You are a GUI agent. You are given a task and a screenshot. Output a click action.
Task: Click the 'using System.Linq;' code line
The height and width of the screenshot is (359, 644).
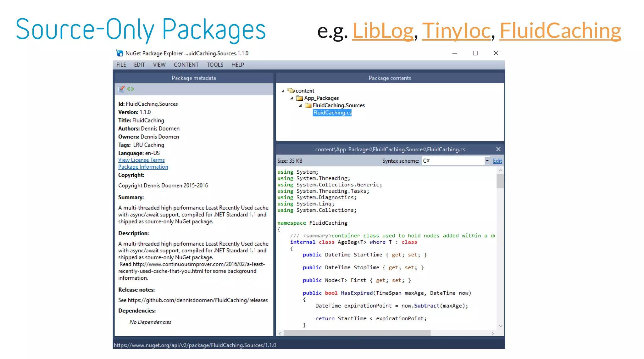(306, 204)
